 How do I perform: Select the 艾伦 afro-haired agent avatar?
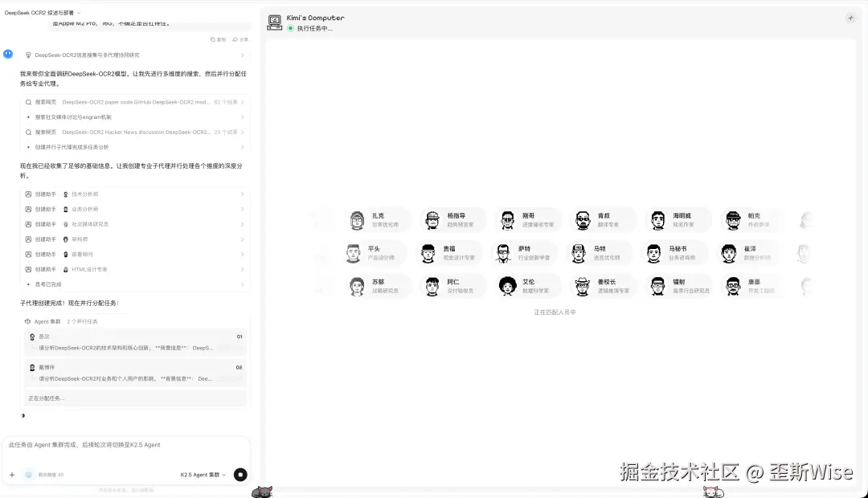pyautogui.click(x=508, y=286)
